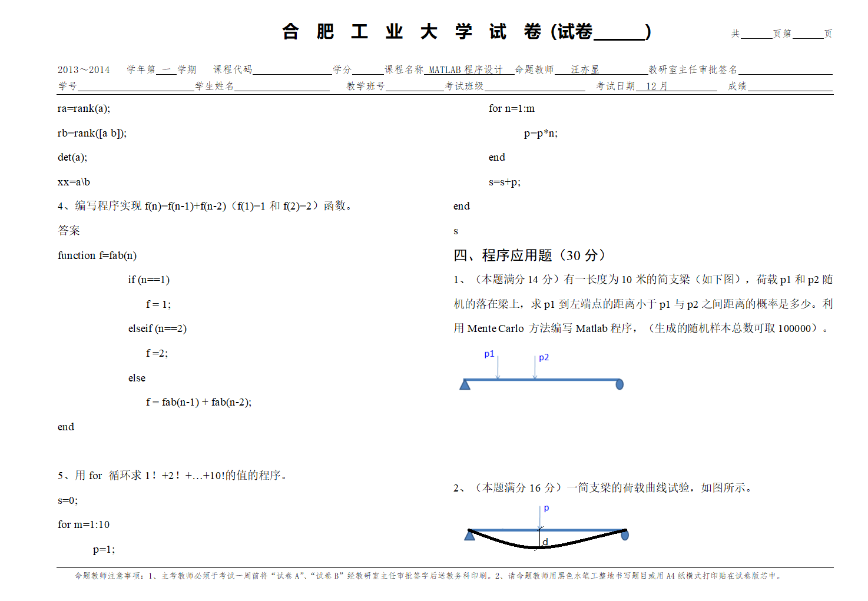This screenshot has width=868, height=601.
Task: Click the exam date 12 月
Action: 657,86
